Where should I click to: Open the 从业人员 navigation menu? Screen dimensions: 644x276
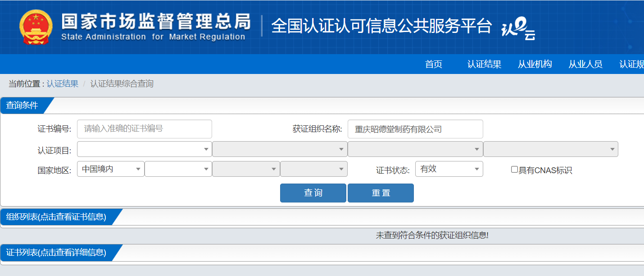pos(585,64)
